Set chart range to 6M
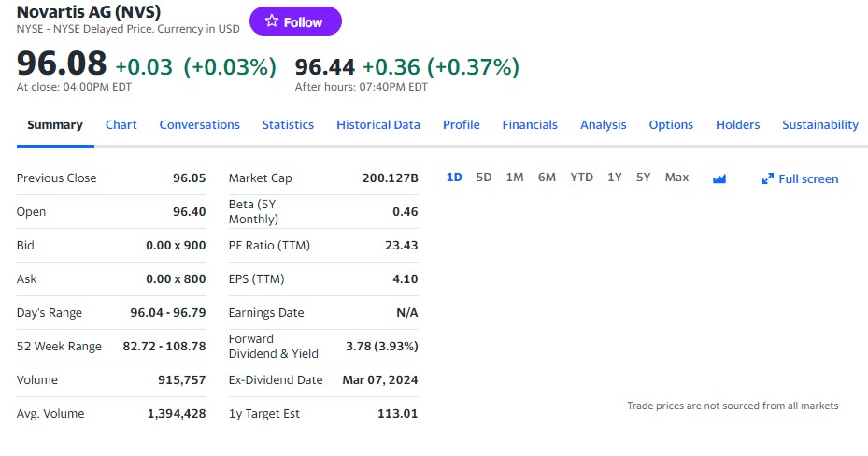868x456 pixels. [x=547, y=178]
